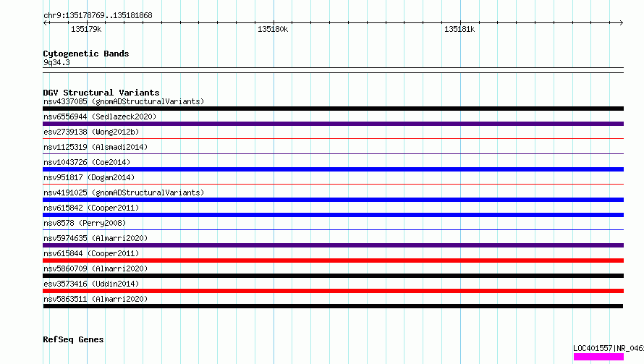Click the 135180k ruler position label

273,29
